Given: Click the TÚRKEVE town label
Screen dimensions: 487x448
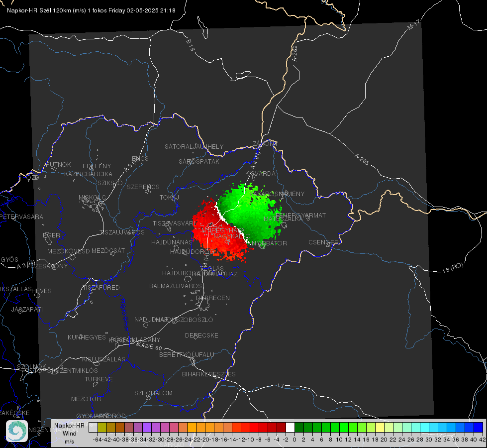Looking at the screenshot, I should (x=99, y=379).
